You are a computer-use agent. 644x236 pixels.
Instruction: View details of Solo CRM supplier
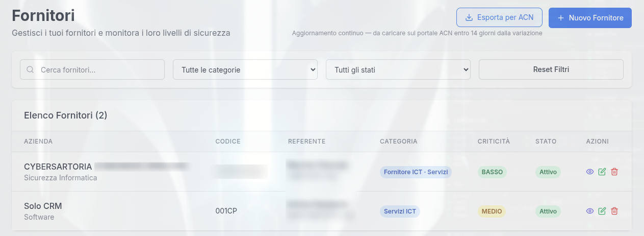590,211
